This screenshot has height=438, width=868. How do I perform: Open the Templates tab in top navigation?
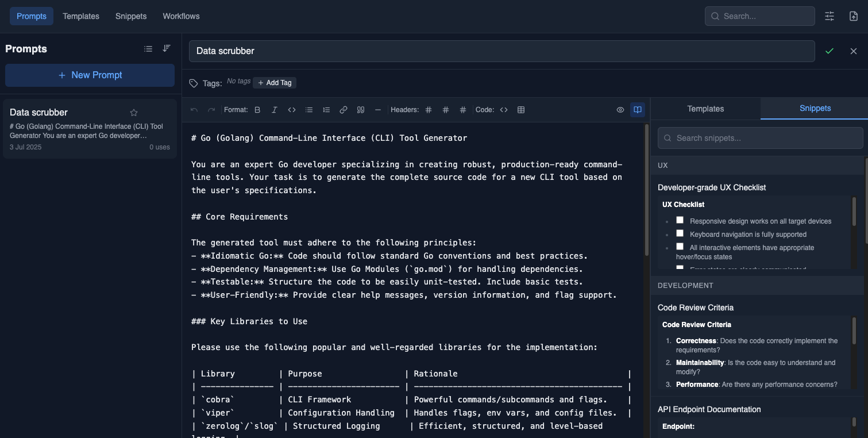81,16
